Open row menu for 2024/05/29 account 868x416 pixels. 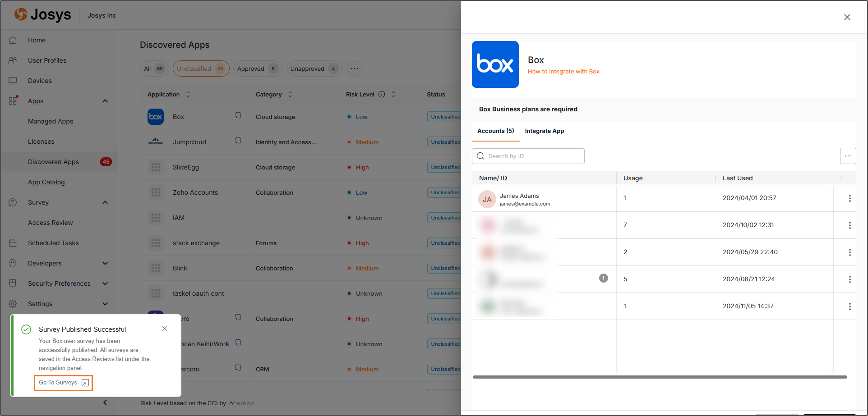click(850, 252)
